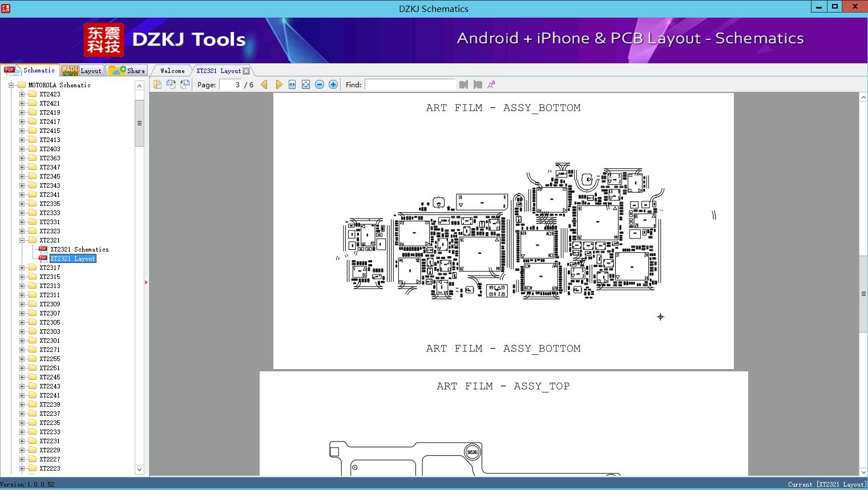Select the XT2335 tree entry
The image size is (868, 490).
point(50,204)
